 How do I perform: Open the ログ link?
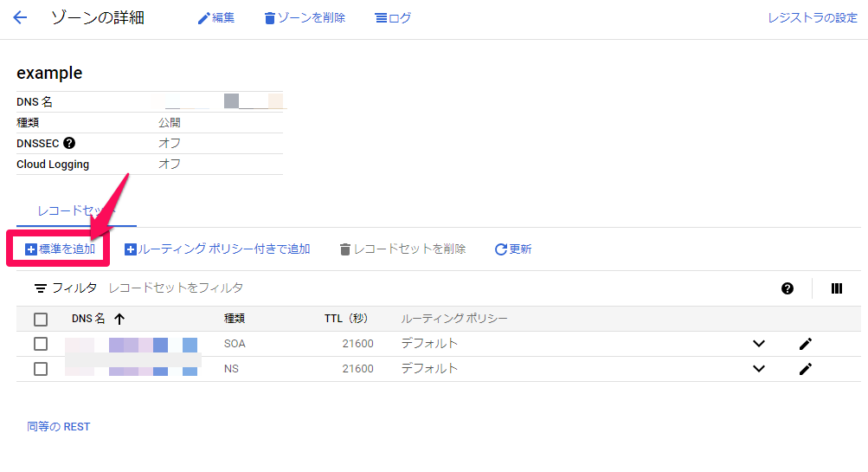coord(393,18)
